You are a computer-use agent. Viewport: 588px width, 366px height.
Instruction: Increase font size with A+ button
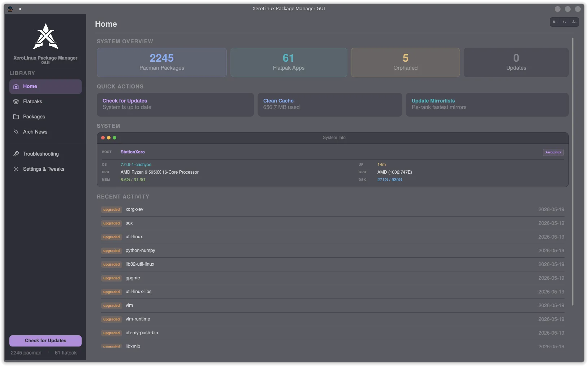pyautogui.click(x=574, y=22)
